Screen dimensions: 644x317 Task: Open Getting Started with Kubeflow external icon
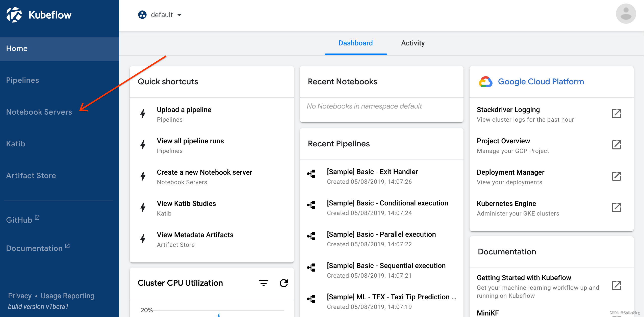point(616,286)
